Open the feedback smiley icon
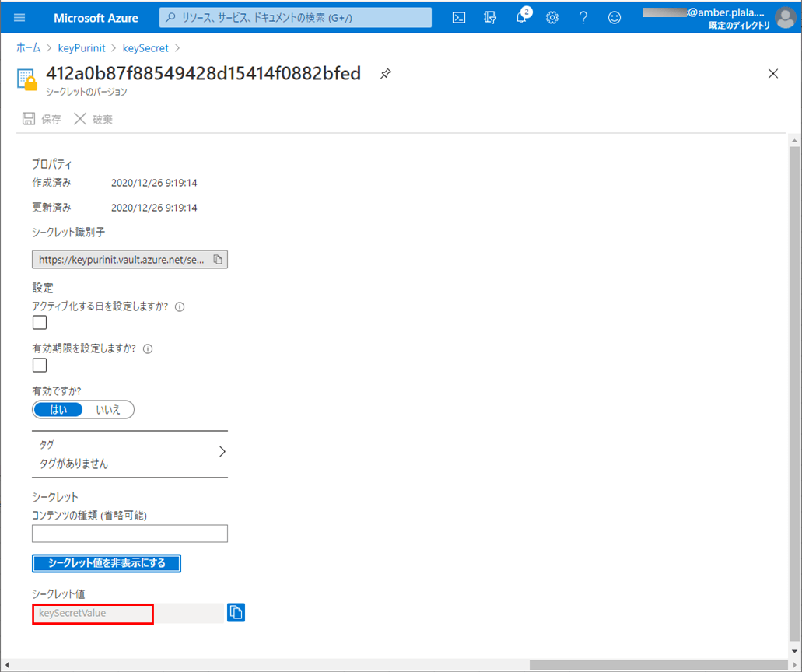 (x=615, y=18)
